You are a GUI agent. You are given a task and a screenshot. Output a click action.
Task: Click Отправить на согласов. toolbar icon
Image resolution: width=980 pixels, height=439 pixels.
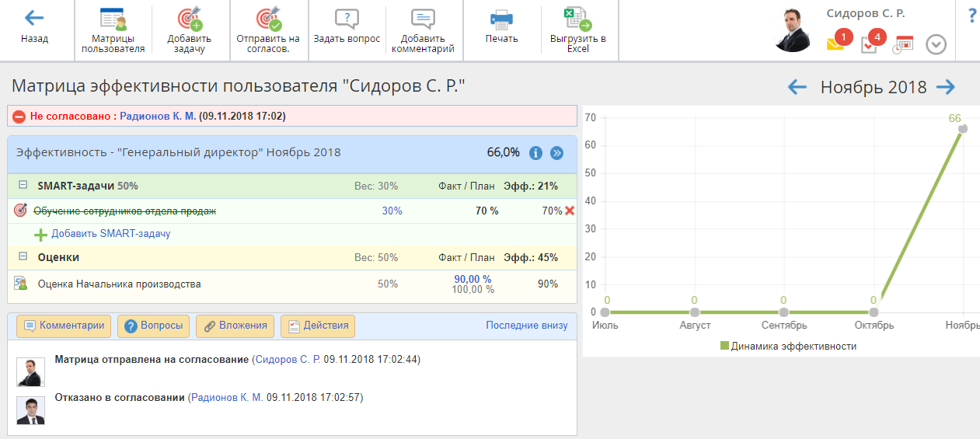pos(268,19)
